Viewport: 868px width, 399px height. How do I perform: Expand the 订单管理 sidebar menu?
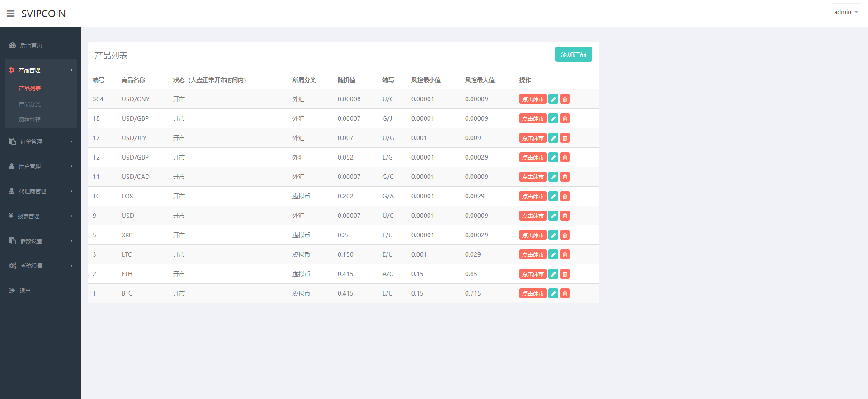click(40, 141)
